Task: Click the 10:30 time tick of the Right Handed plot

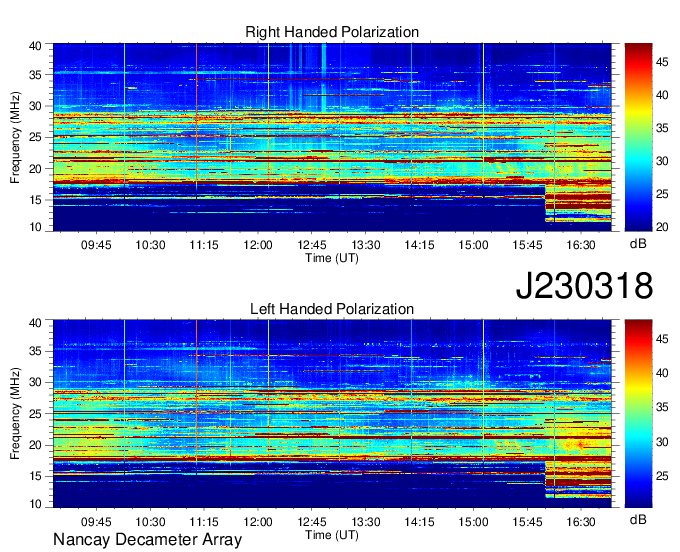Action: (150, 245)
